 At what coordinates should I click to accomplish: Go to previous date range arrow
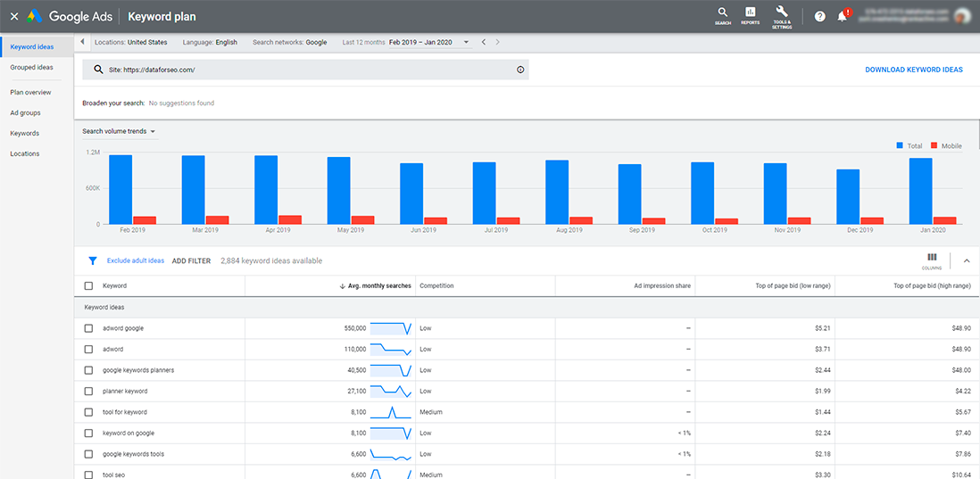pos(483,42)
